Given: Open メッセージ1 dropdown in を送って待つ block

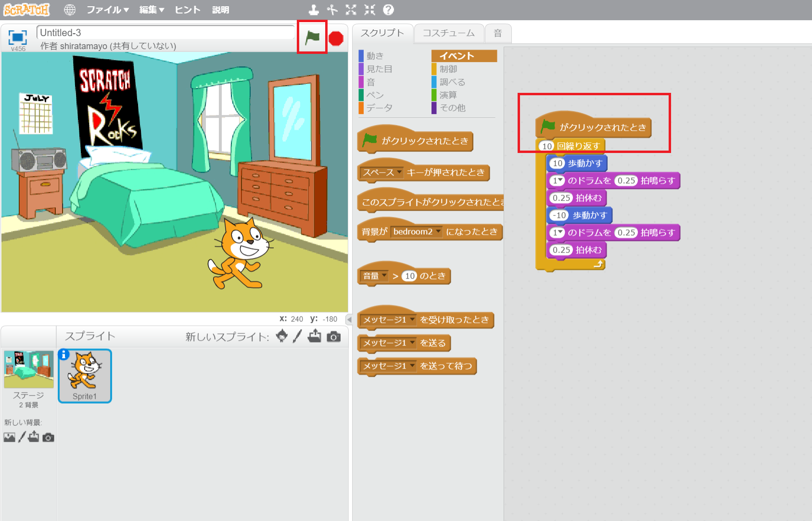Looking at the screenshot, I should (389, 366).
